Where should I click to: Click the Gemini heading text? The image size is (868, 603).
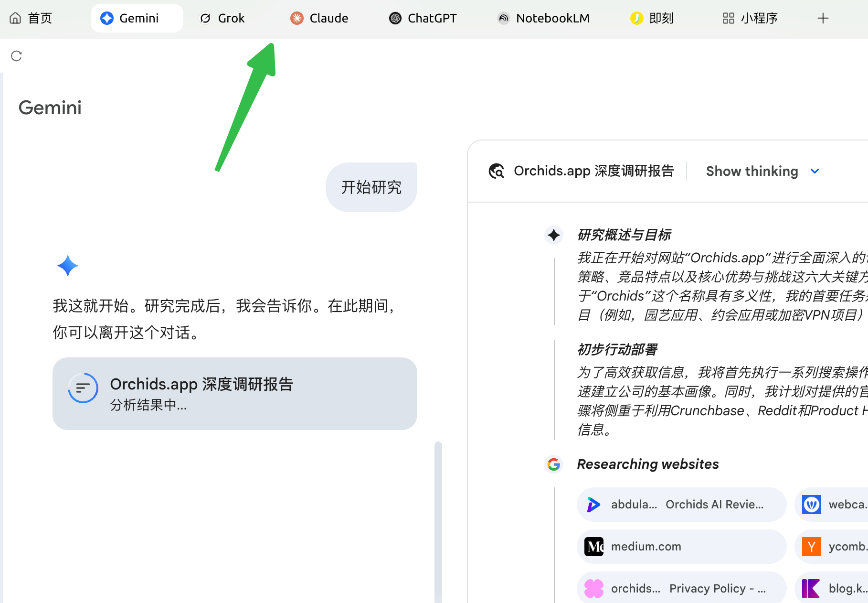click(x=50, y=108)
